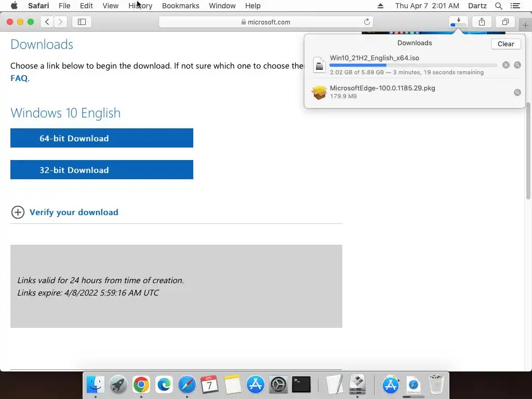Open Spotlight search in menu bar
Image resolution: width=532 pixels, height=399 pixels.
click(498, 6)
